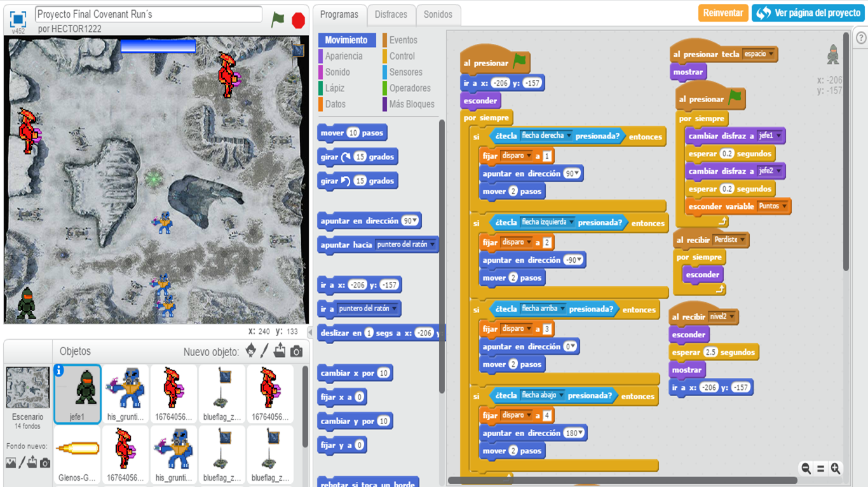Screen dimensions: 868x487
Task: Click Ver página del proyecto button
Action: tap(808, 13)
